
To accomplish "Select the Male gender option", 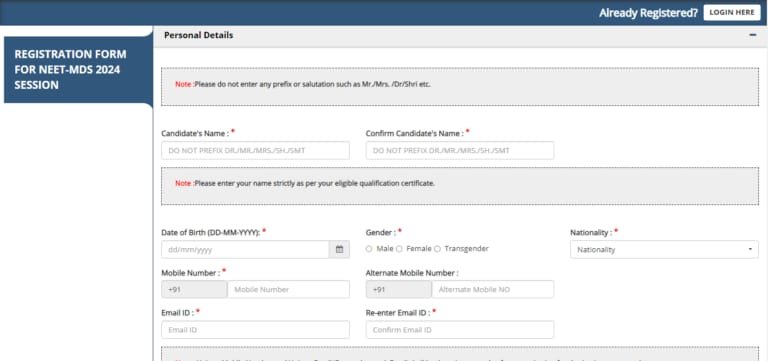I will 369,249.
